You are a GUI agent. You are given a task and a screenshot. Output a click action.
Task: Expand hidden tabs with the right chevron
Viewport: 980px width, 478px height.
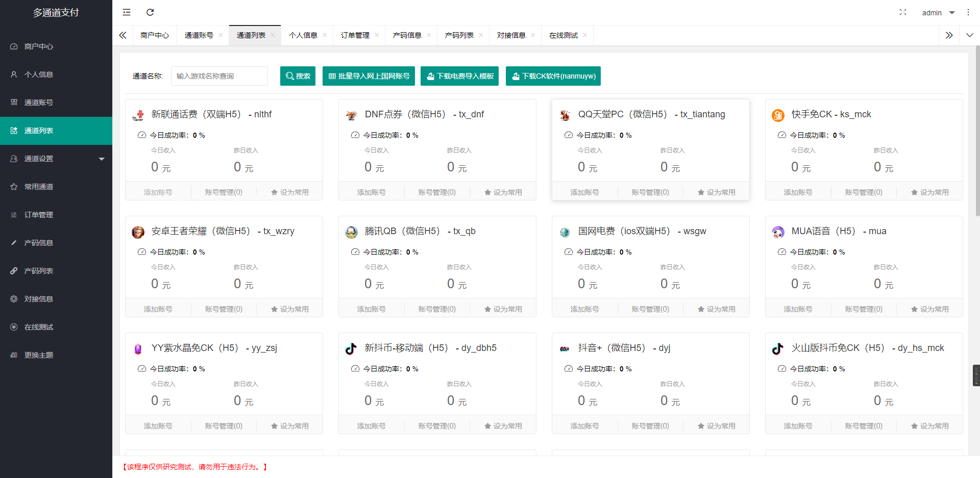tap(949, 35)
